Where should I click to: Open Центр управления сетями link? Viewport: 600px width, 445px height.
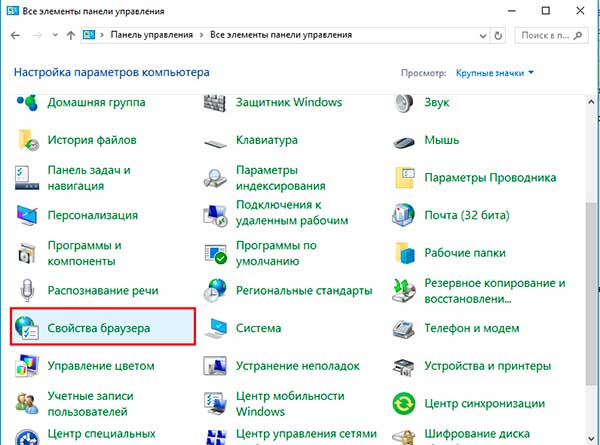(306, 434)
